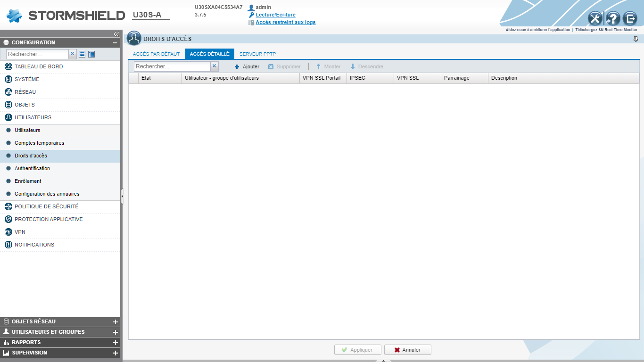Sort by the VPN SSL column header

[x=417, y=78]
